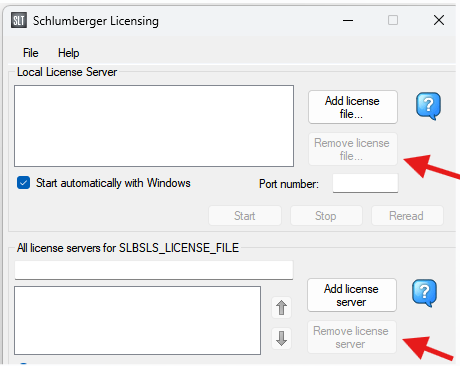The width and height of the screenshot is (460, 366).
Task: Minimize the Schlumberger Licensing window
Action: 348,20
